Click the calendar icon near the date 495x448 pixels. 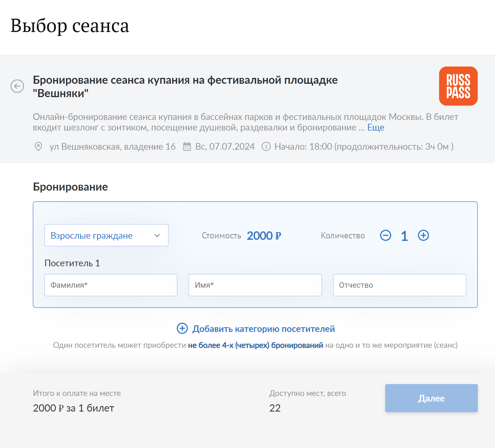point(187,146)
